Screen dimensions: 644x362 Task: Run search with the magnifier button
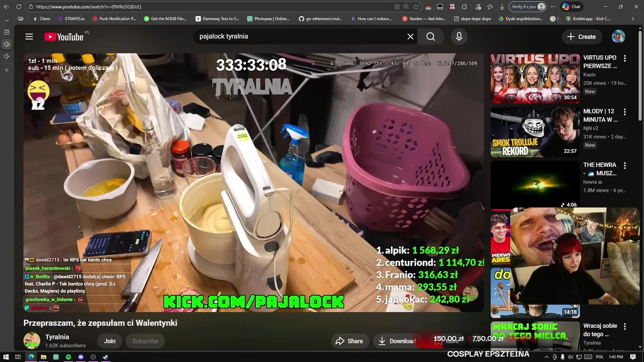pyautogui.click(x=431, y=37)
